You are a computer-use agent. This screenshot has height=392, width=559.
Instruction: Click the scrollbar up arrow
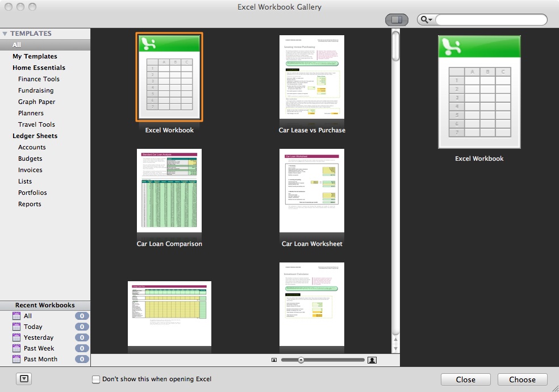(395, 340)
